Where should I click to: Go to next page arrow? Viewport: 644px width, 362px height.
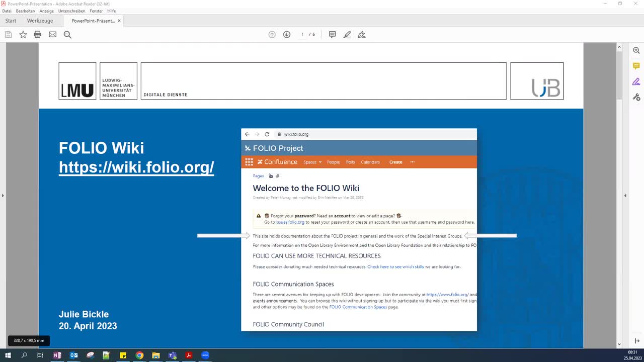click(287, 35)
